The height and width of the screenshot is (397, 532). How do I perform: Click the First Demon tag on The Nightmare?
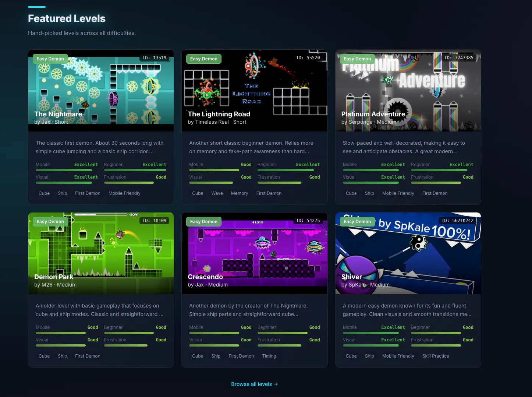[x=88, y=193]
